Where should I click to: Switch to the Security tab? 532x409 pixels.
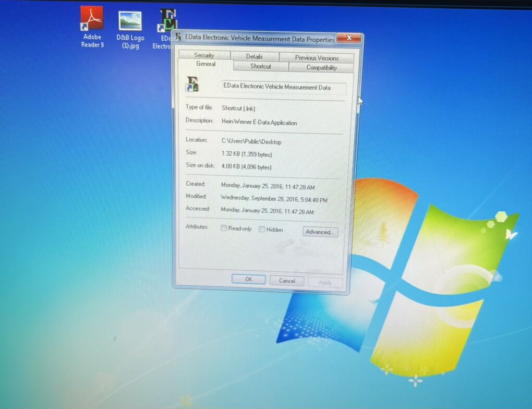(204, 55)
